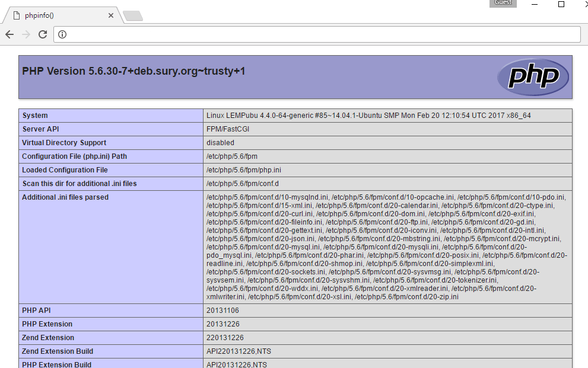Click the FPM/FastCGI Server API value
This screenshot has width=588, height=368.
click(228, 129)
